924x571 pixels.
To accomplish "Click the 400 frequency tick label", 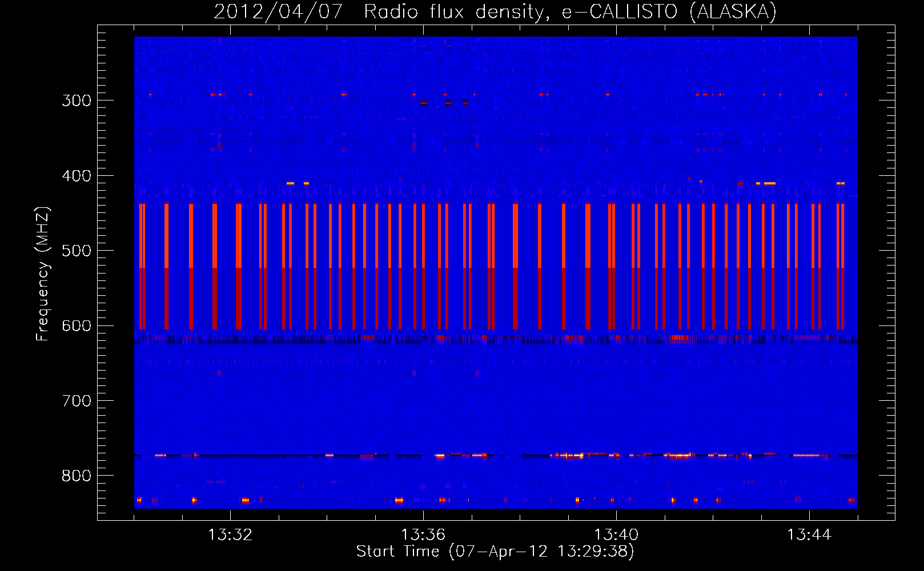I will 77,176.
